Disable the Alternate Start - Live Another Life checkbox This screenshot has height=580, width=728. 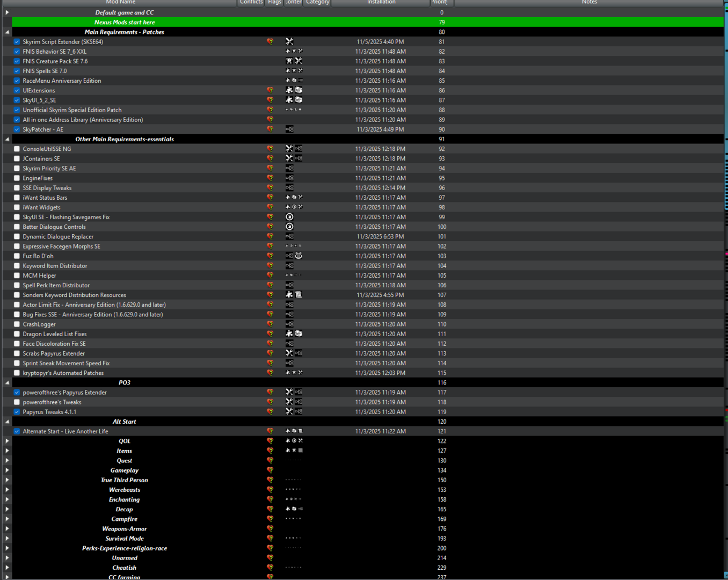pyautogui.click(x=17, y=431)
